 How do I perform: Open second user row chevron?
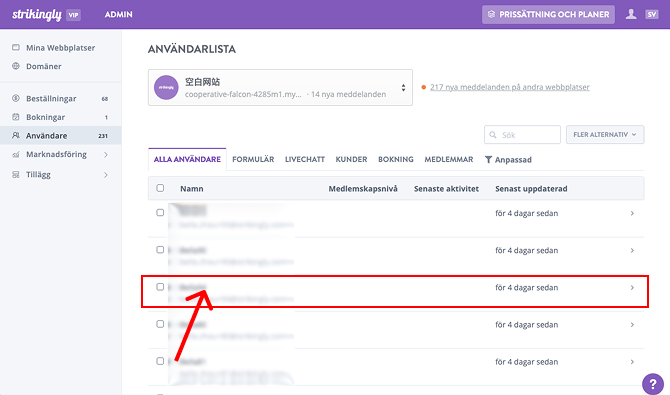(632, 251)
